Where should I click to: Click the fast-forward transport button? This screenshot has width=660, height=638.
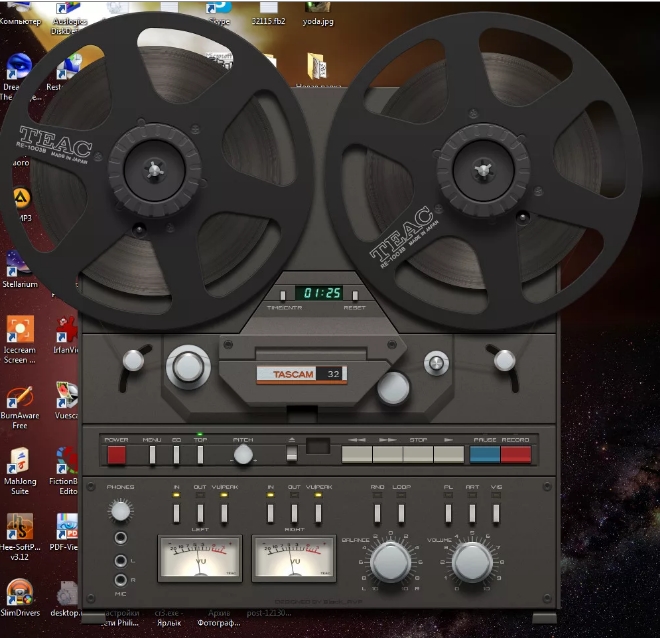pos(388,455)
